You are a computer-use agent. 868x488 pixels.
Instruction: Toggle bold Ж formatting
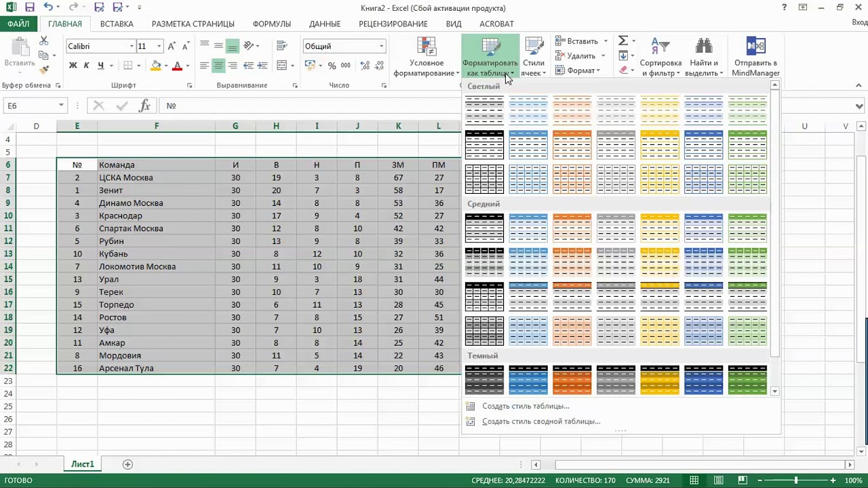73,66
